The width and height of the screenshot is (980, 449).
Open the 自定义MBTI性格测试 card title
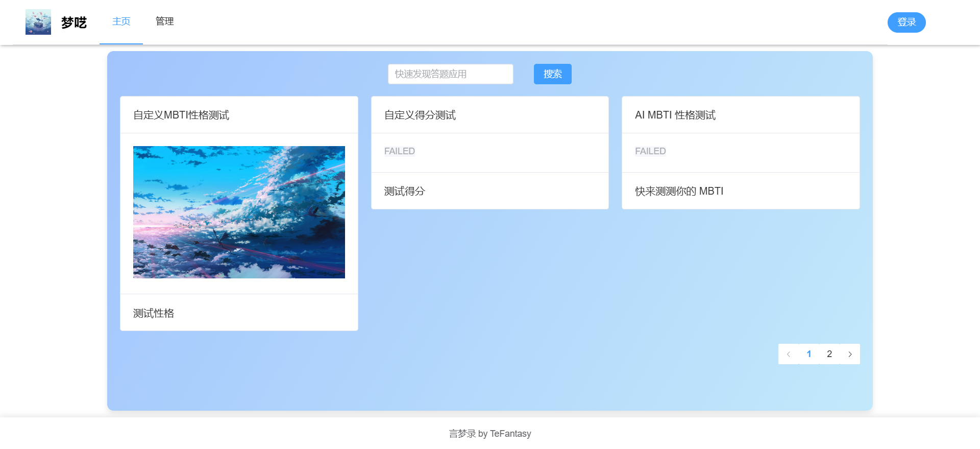181,115
